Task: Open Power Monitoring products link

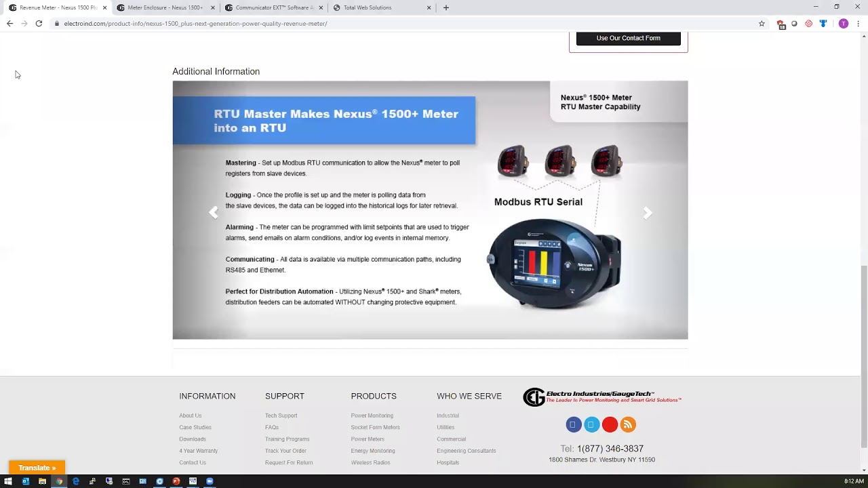Action: pyautogui.click(x=372, y=415)
